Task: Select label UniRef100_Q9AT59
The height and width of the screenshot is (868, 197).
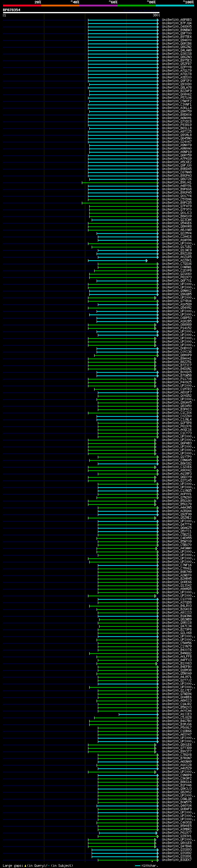Action: pos(176,111)
